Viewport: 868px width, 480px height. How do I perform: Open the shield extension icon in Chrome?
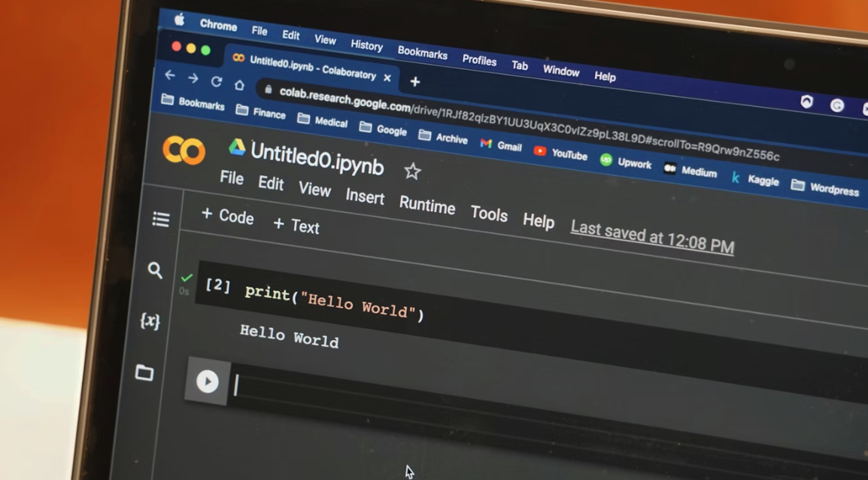806,102
